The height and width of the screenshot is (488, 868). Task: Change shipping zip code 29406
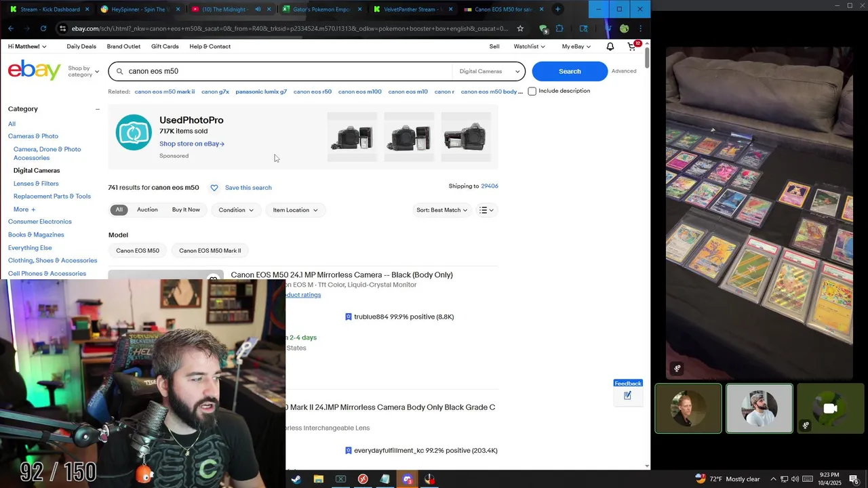tap(490, 186)
